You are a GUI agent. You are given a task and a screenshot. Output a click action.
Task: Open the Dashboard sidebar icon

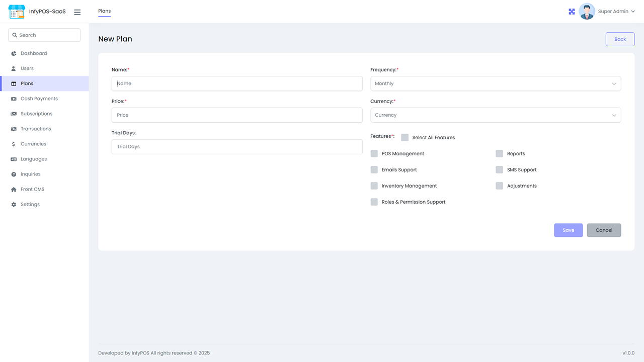pos(12,53)
